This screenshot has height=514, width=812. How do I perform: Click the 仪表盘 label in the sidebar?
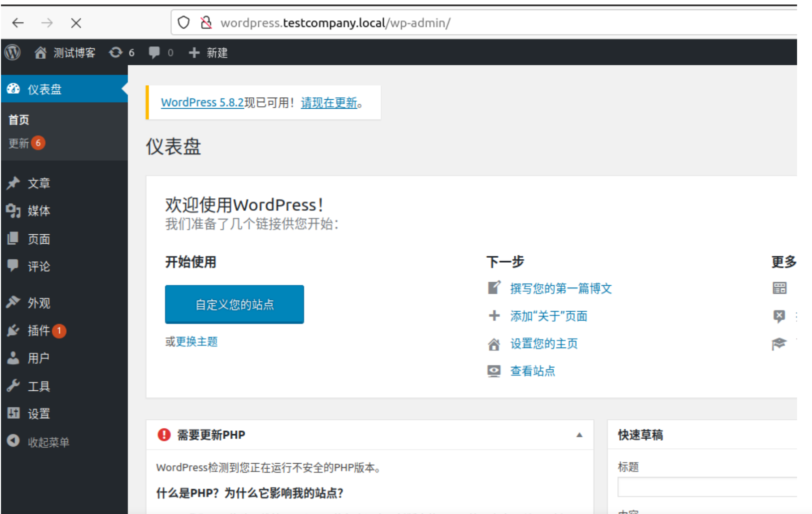[44, 89]
